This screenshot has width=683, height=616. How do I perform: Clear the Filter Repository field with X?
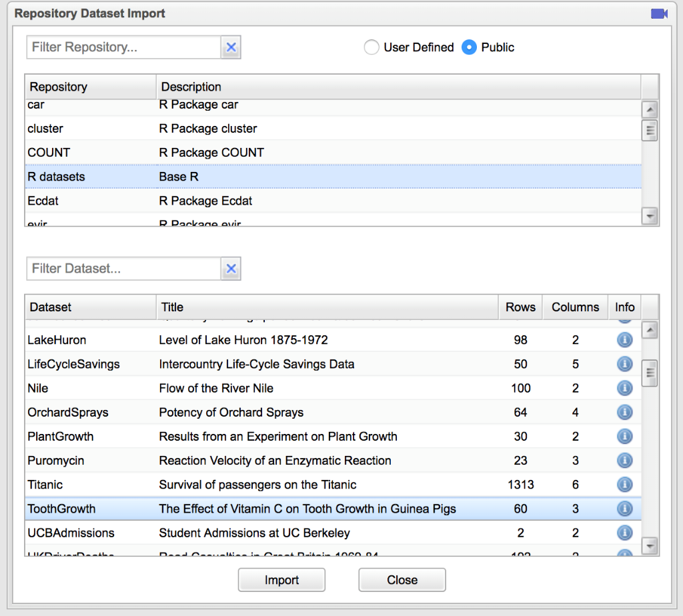231,47
